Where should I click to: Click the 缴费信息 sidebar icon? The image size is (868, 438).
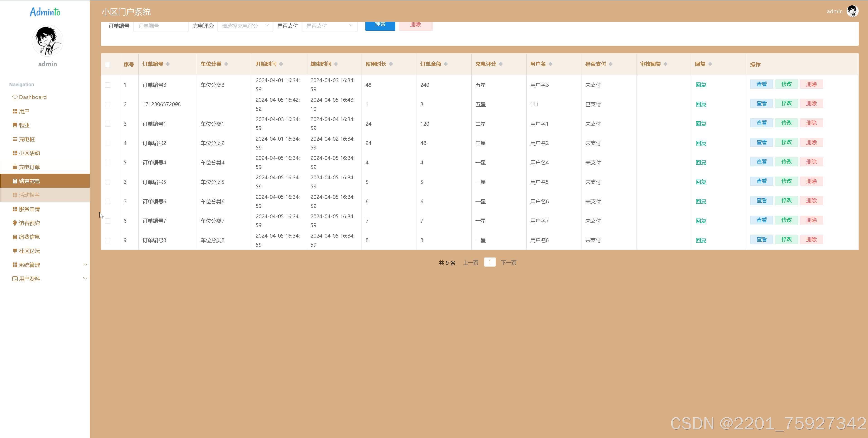14,237
